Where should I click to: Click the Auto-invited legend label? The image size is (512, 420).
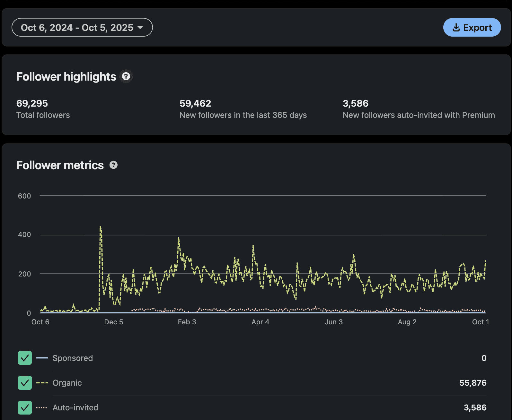(x=75, y=407)
